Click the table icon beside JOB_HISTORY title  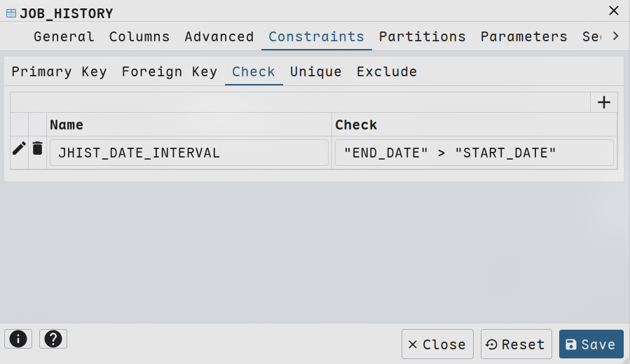[x=11, y=13]
